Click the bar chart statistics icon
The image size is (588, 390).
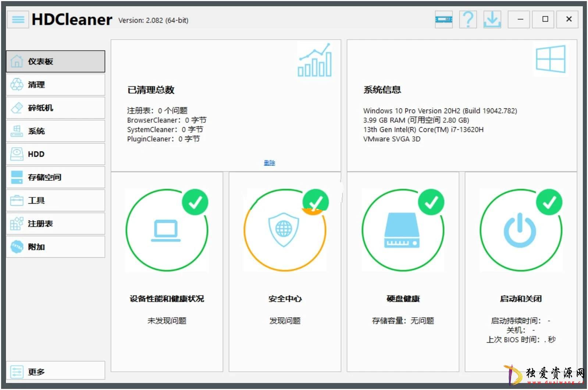[x=314, y=60]
